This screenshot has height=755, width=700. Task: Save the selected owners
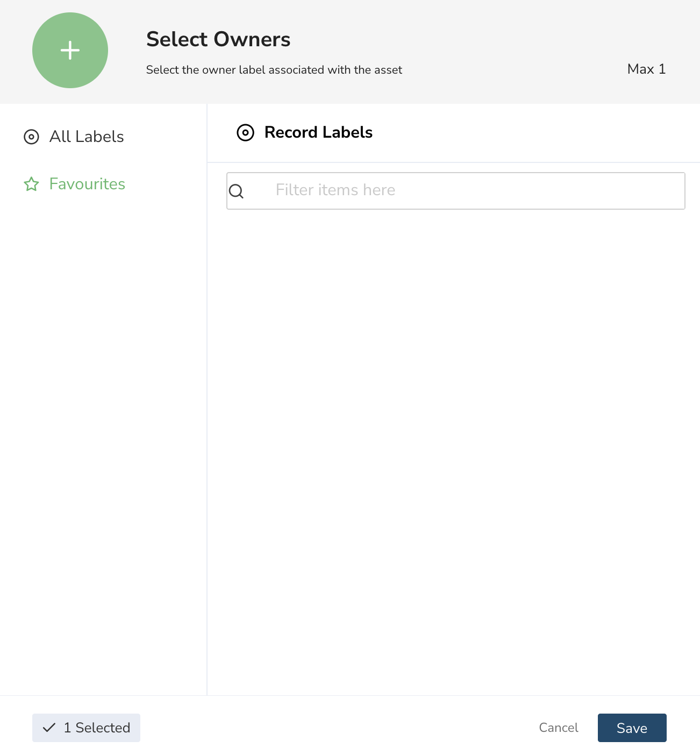(632, 728)
